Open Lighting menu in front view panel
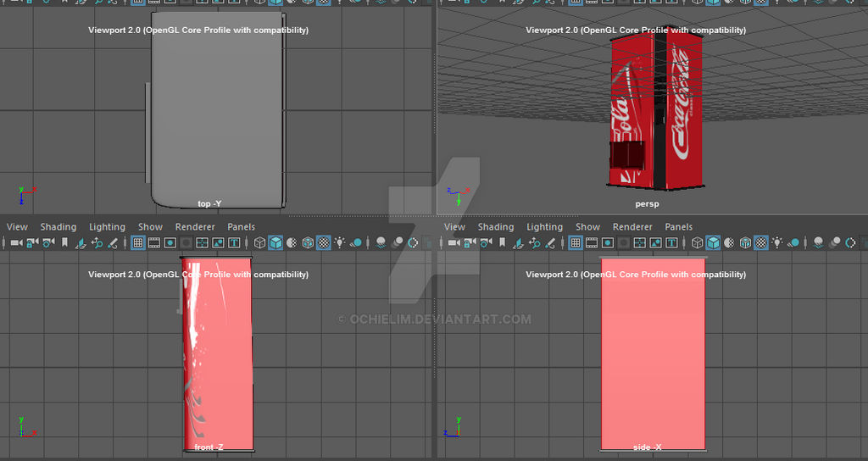Image resolution: width=868 pixels, height=461 pixels. (x=107, y=227)
